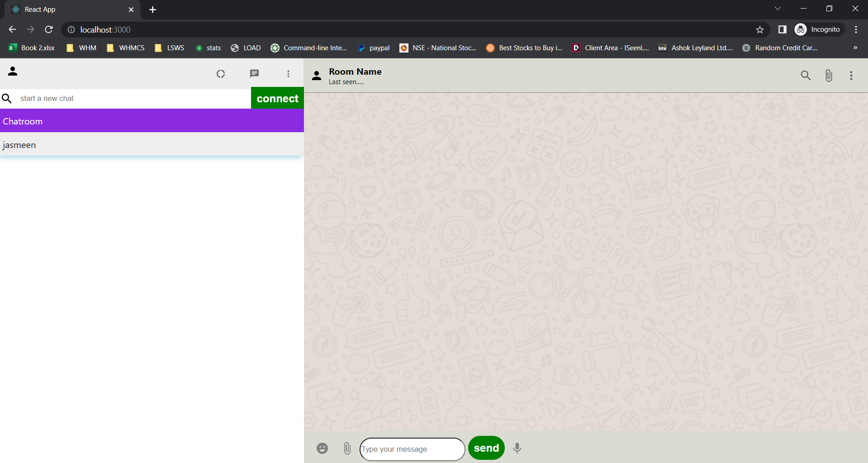Click Room Name avatar icon in chat header
The height and width of the screenshot is (463, 868).
(x=316, y=75)
